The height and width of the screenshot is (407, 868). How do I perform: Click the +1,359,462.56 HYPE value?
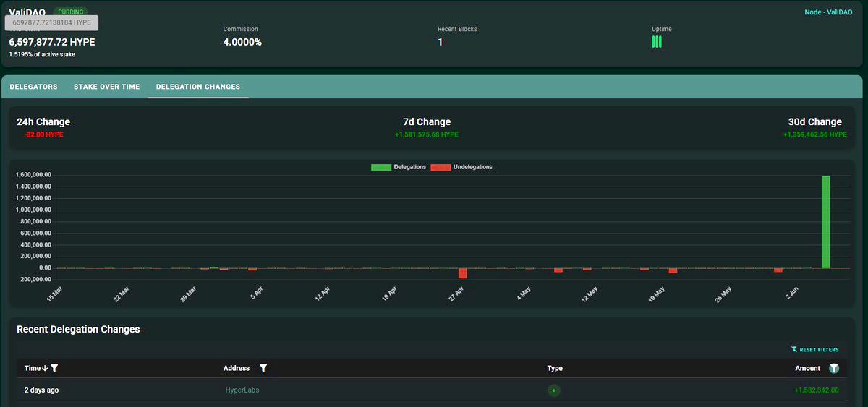814,134
